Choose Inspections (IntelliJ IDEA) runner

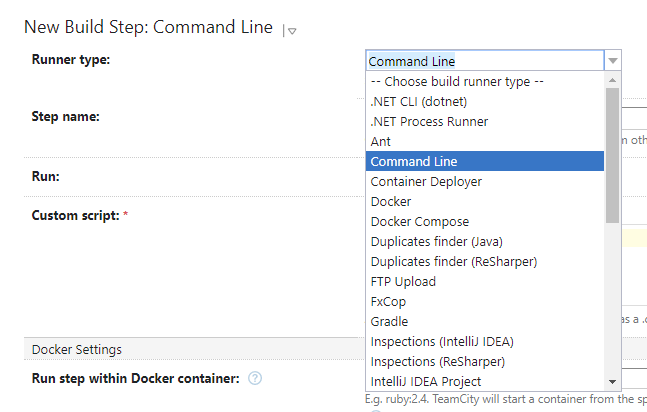click(x=441, y=341)
